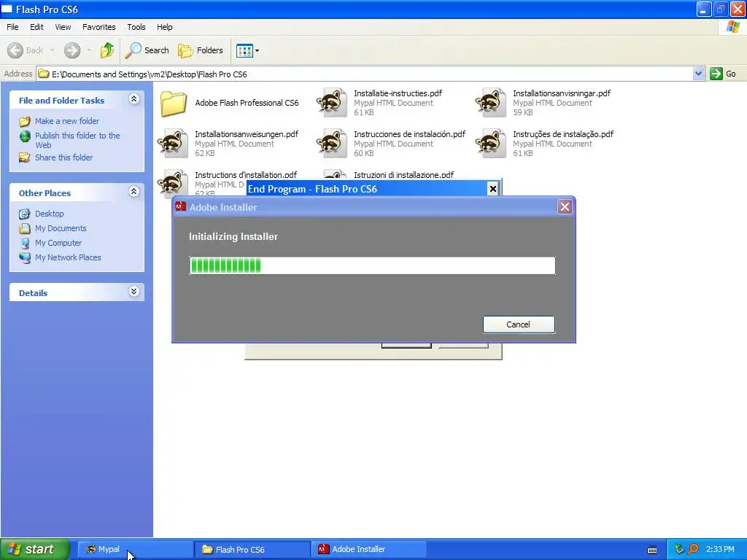Screen dimensions: 747x560
Task: Click the Up folder toolbar icon
Action: pyautogui.click(x=107, y=50)
